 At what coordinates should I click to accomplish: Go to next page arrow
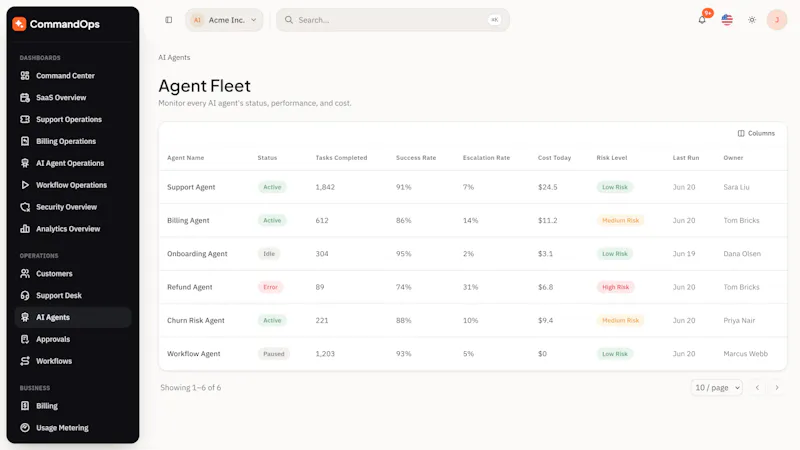click(x=777, y=388)
